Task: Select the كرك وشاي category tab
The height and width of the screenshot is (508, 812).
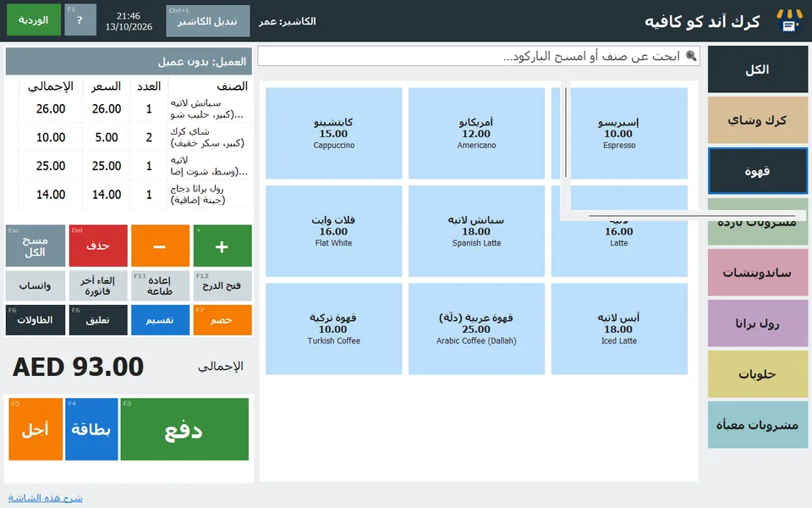Action: (x=758, y=120)
